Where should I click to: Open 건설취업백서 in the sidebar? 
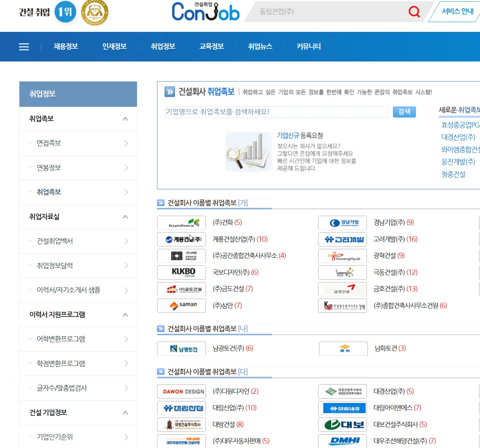click(78, 241)
